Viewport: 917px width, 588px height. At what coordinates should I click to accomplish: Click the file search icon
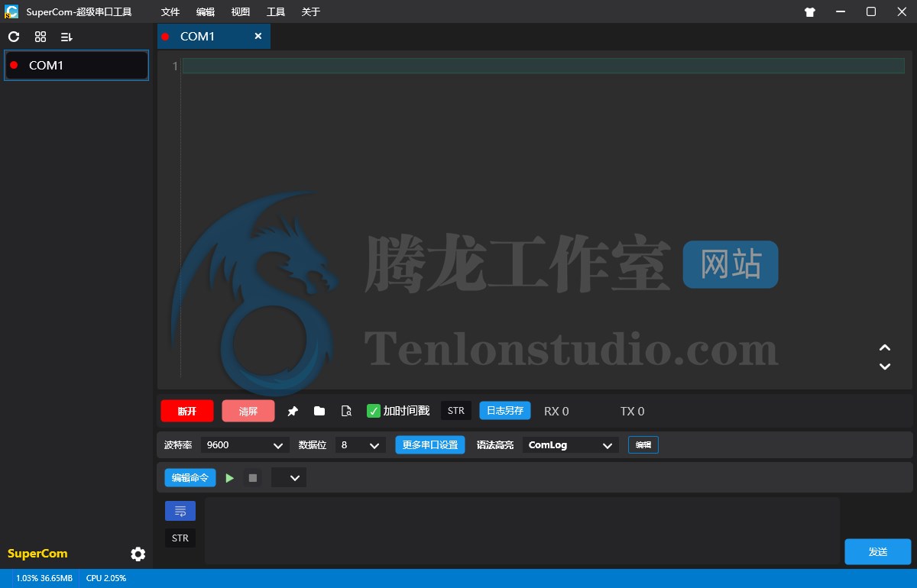[x=346, y=411]
